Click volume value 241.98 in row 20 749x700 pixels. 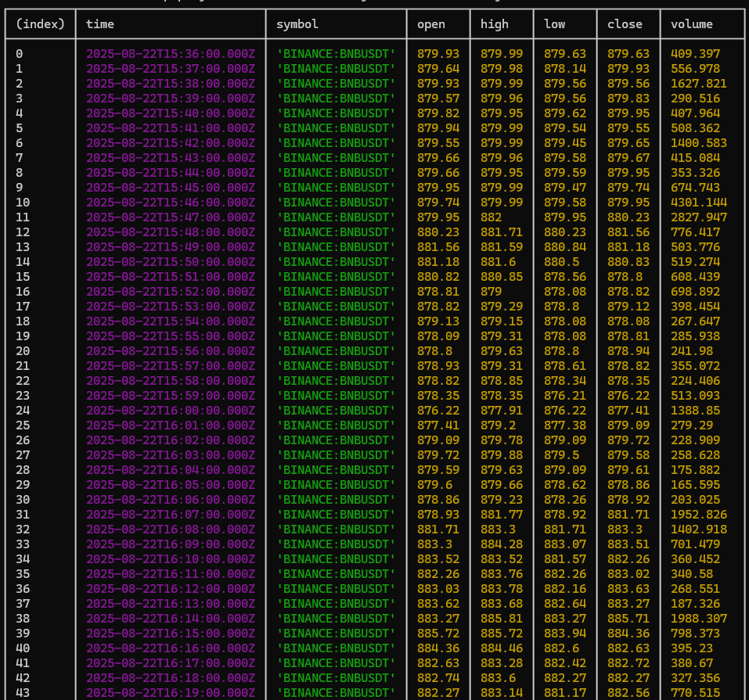pyautogui.click(x=692, y=351)
